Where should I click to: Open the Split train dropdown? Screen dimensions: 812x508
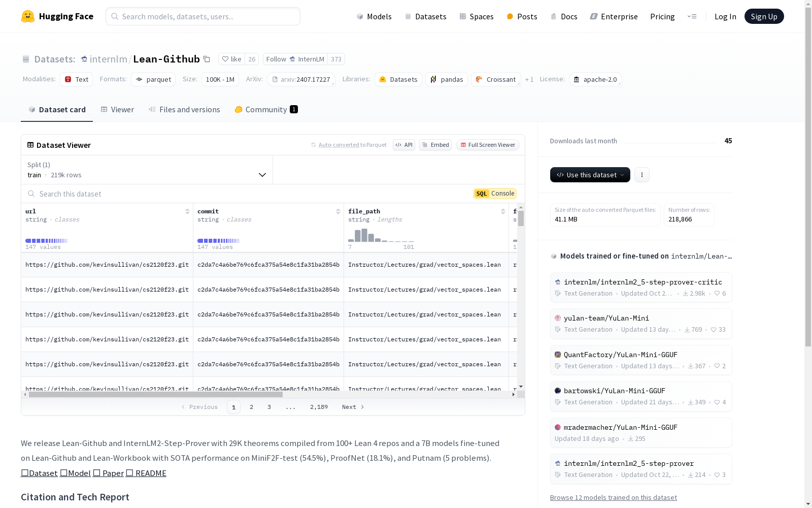[147, 170]
